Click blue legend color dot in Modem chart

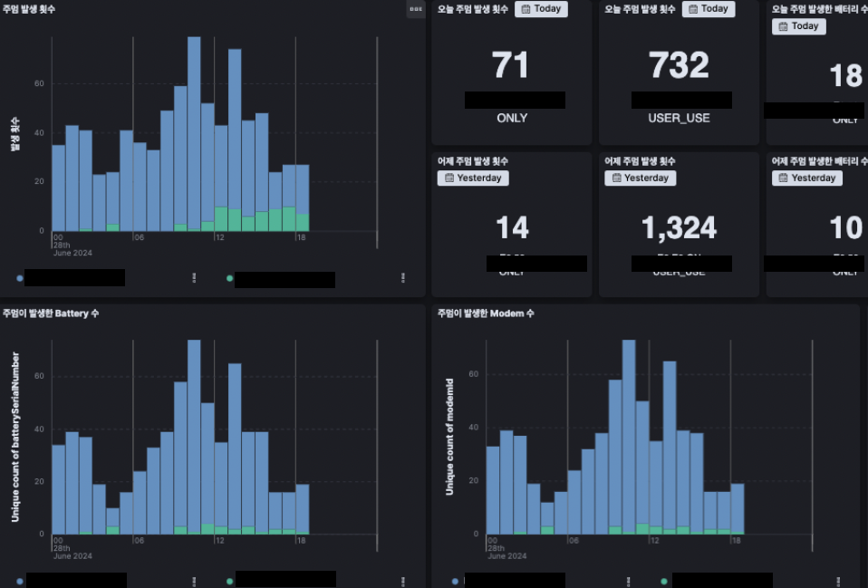[455, 581]
